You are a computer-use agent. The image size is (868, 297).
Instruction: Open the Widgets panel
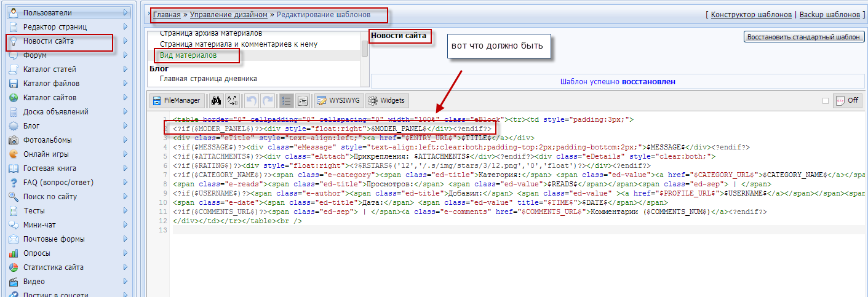[x=387, y=101]
